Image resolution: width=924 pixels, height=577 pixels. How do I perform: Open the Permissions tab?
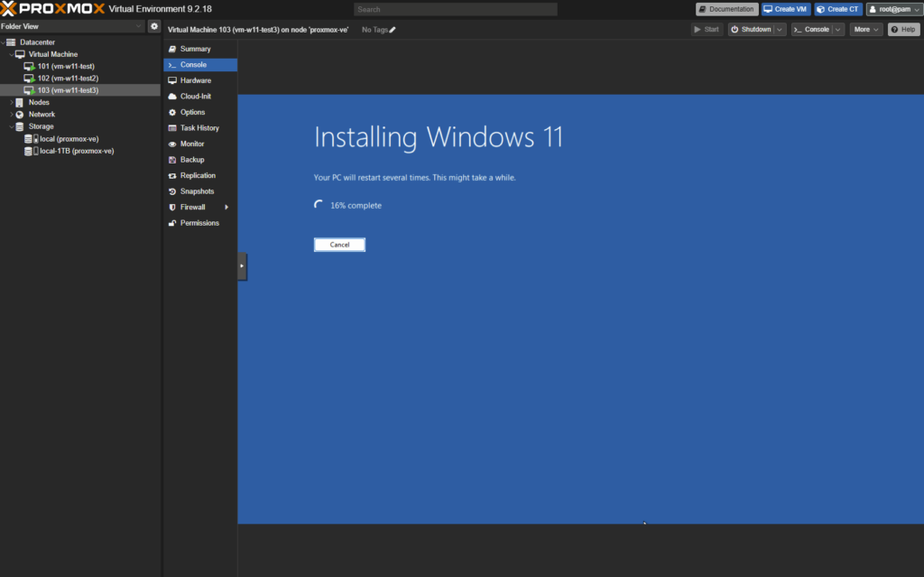199,223
